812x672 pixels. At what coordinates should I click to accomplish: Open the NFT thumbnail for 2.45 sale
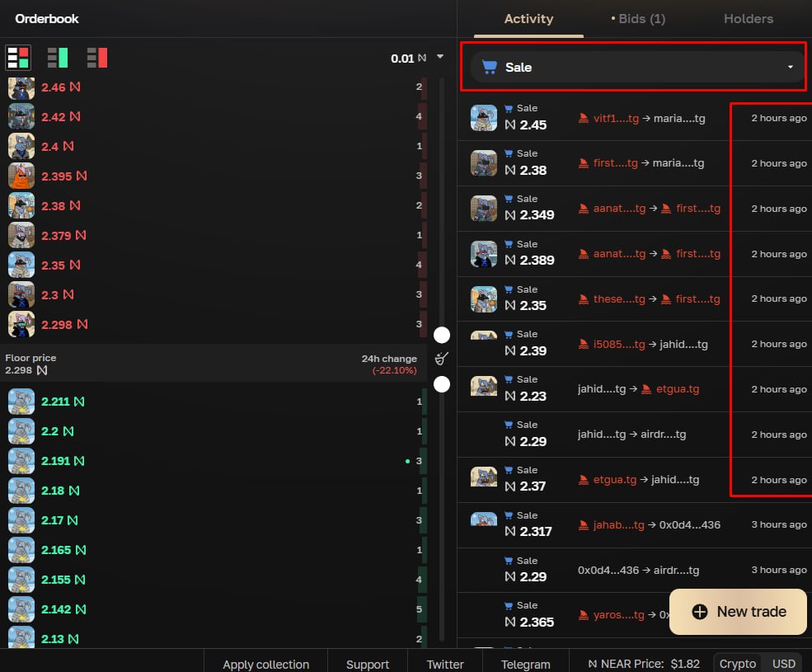click(x=484, y=118)
